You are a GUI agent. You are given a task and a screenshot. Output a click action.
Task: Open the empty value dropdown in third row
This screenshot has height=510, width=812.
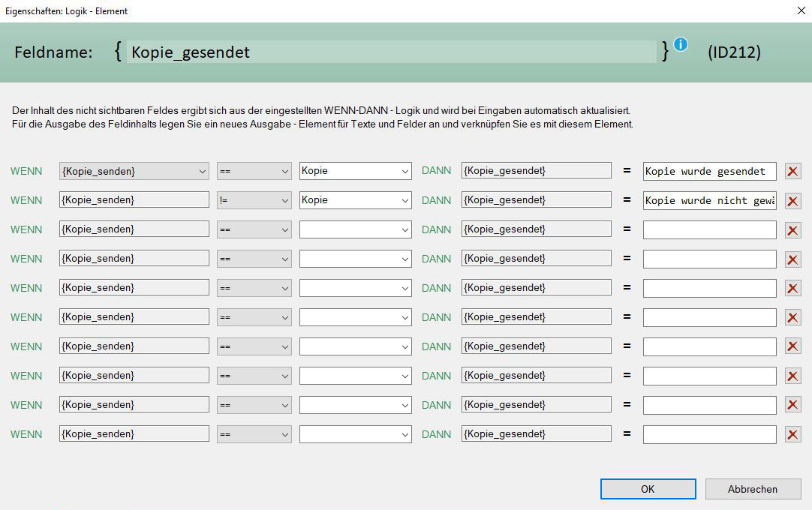(x=404, y=230)
